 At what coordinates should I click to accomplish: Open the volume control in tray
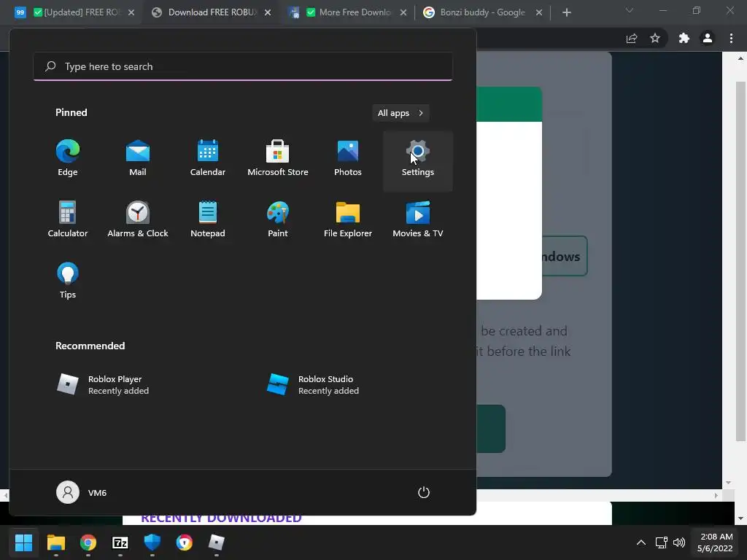(x=679, y=542)
